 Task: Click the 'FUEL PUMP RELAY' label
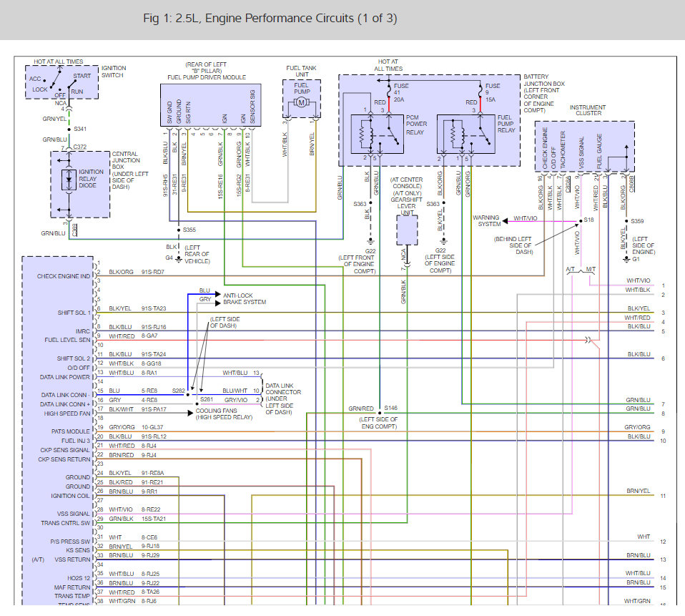506,124
